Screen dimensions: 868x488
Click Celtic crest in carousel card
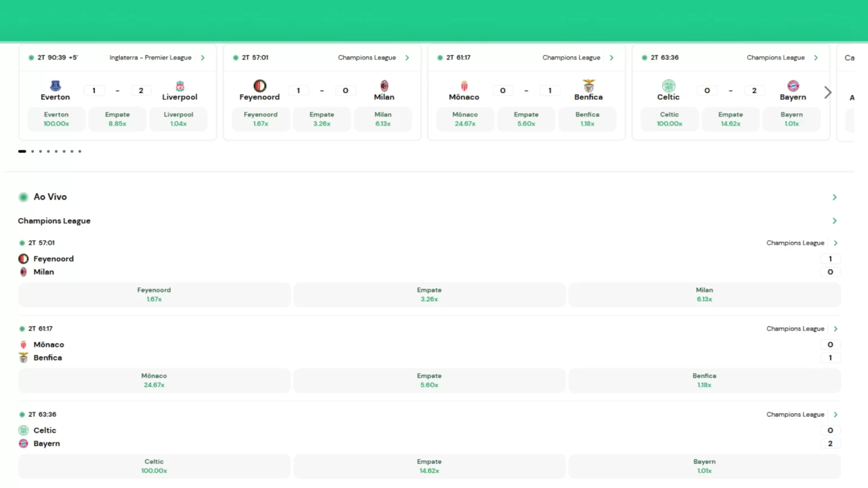point(669,86)
